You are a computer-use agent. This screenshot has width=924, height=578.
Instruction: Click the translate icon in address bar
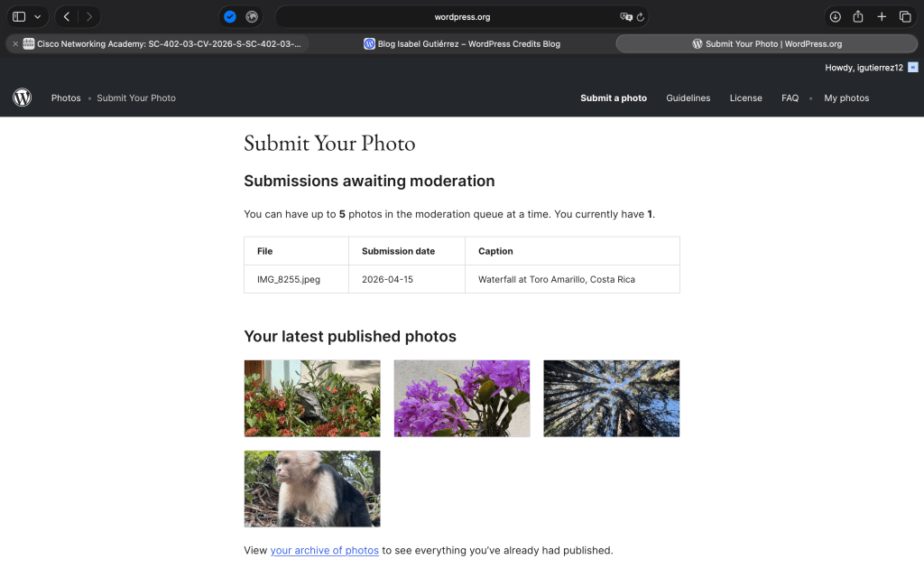point(625,17)
